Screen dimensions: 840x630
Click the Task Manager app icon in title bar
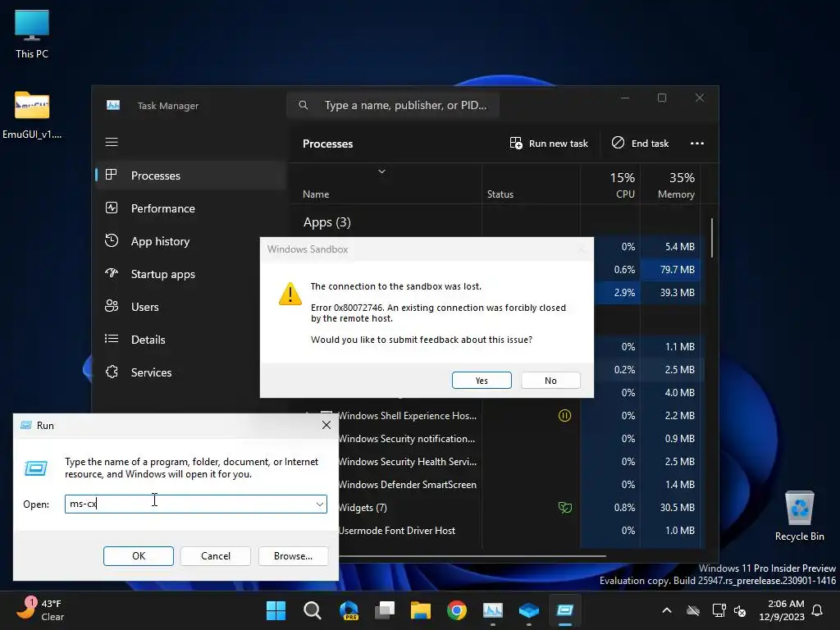pyautogui.click(x=113, y=106)
